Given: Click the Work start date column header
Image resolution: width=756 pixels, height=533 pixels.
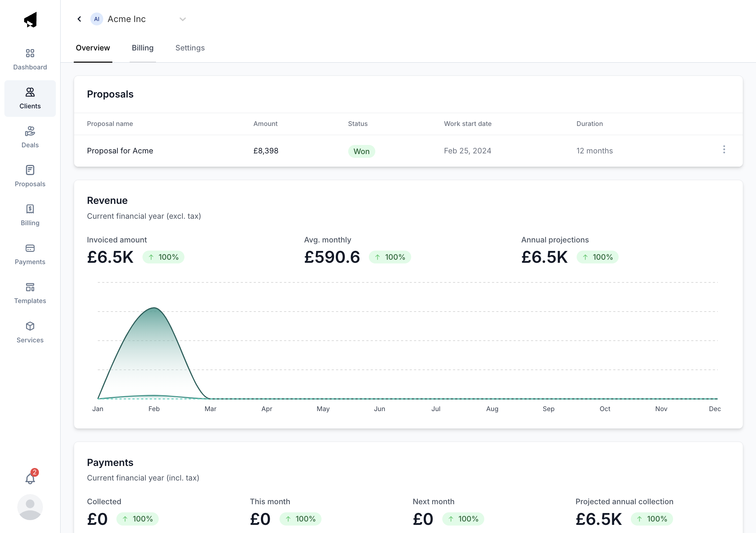Looking at the screenshot, I should [x=468, y=124].
